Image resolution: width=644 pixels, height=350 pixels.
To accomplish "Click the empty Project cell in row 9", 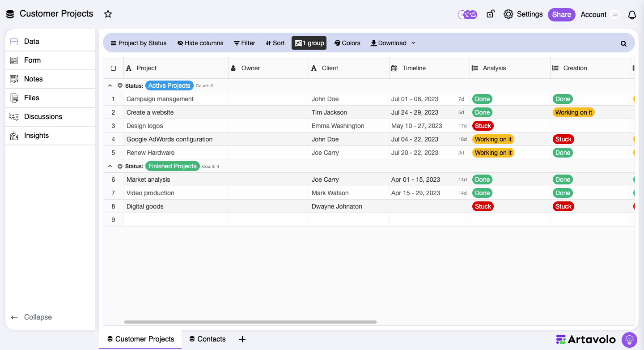I will click(176, 220).
